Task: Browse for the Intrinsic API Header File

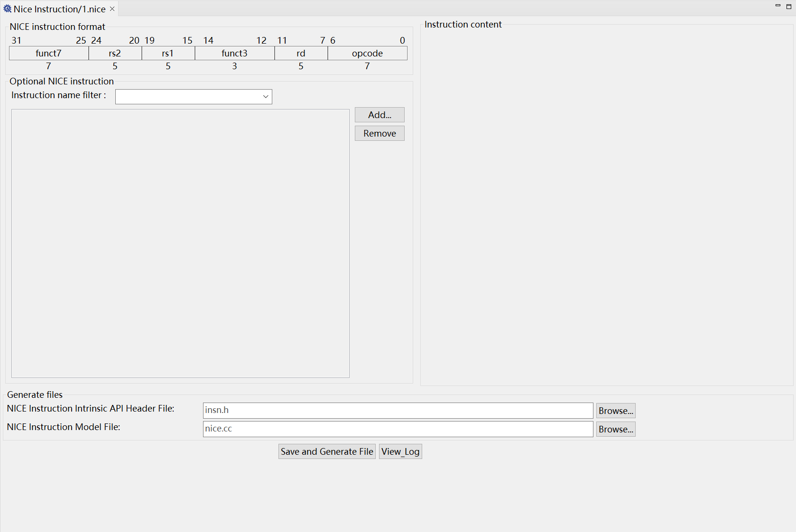Action: pyautogui.click(x=616, y=411)
